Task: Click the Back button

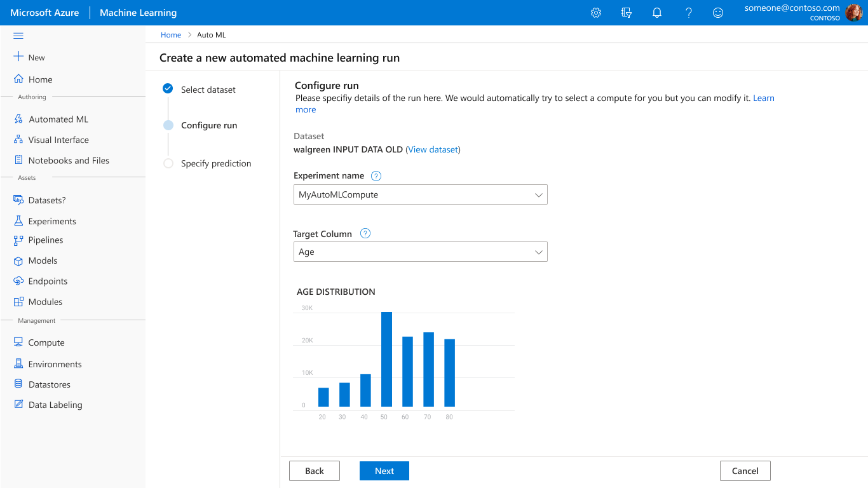Action: (315, 471)
